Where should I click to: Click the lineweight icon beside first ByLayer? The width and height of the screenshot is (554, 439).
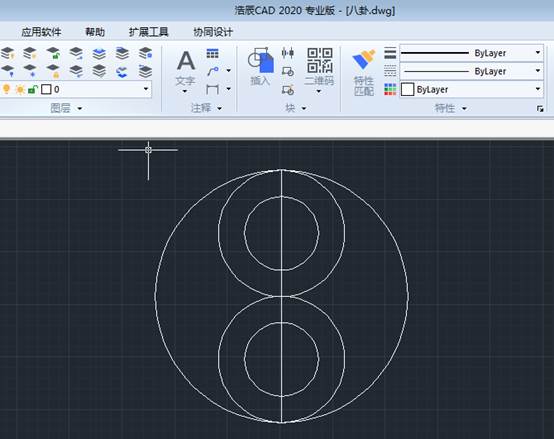pyautogui.click(x=390, y=53)
